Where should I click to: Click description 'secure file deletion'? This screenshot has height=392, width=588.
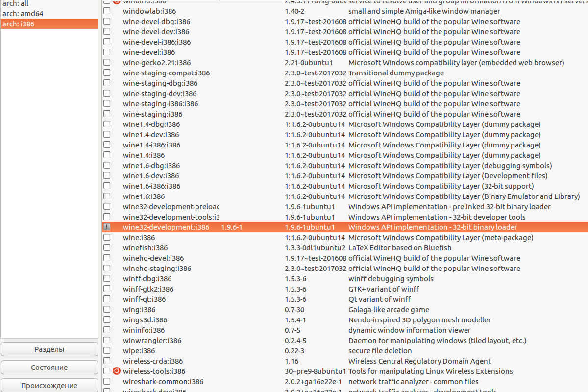pos(380,350)
